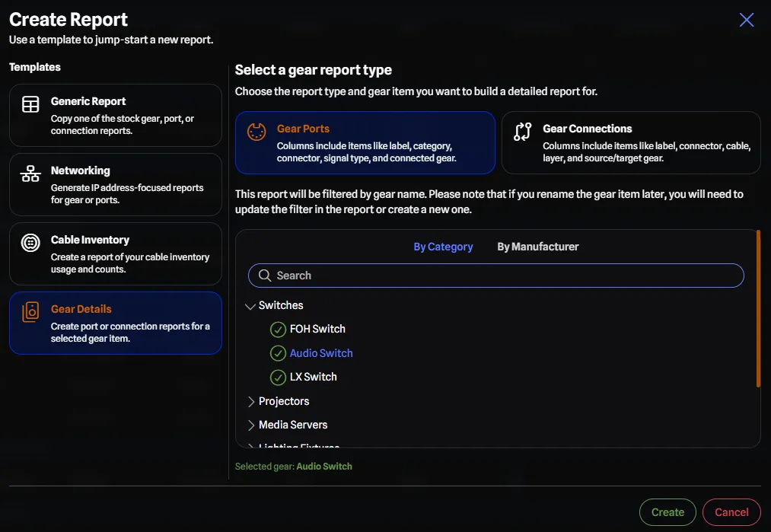Toggle the FOH Switch check circle
The width and height of the screenshot is (771, 532).
279,330
